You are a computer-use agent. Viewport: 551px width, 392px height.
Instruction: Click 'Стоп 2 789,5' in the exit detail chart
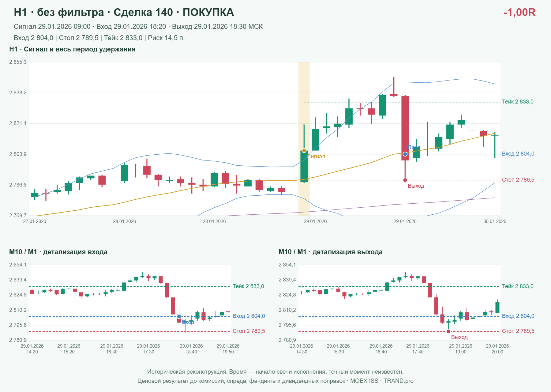point(518,331)
